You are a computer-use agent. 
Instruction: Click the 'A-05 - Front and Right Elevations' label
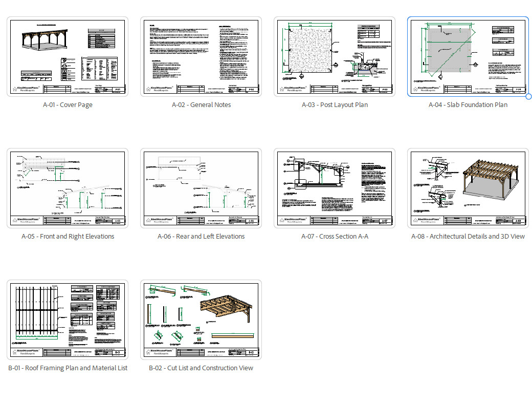pos(68,236)
